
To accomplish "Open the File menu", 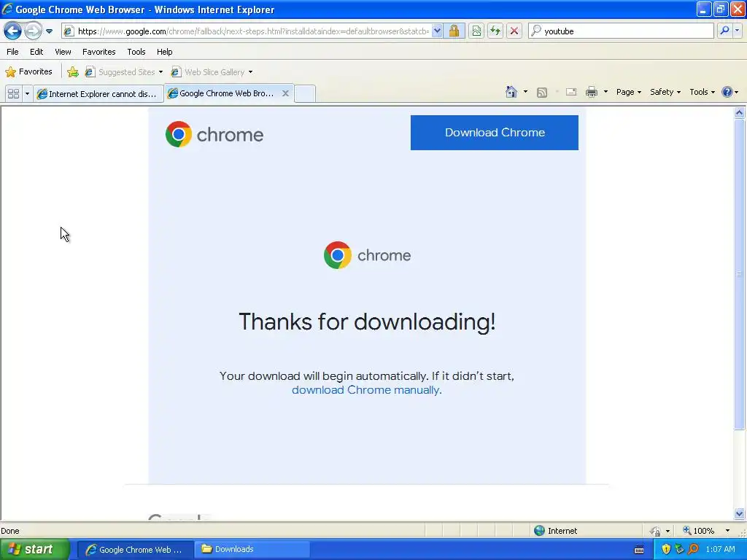I will [13, 52].
